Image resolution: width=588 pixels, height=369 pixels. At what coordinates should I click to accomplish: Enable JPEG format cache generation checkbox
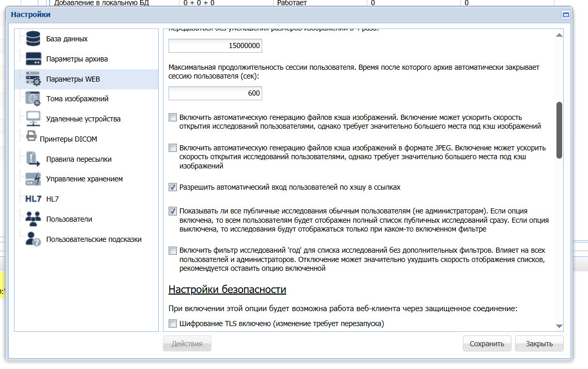(173, 148)
